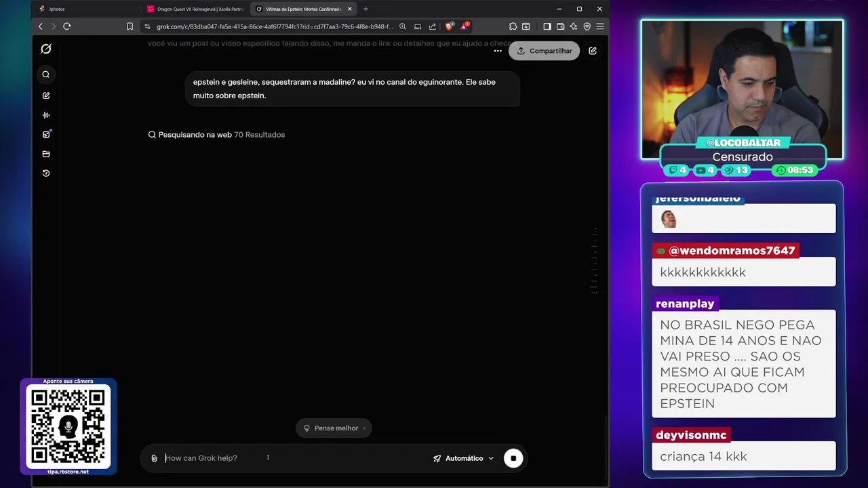Switch to the Jphotos tab
Viewport: 868px width, 488px height.
[87, 9]
